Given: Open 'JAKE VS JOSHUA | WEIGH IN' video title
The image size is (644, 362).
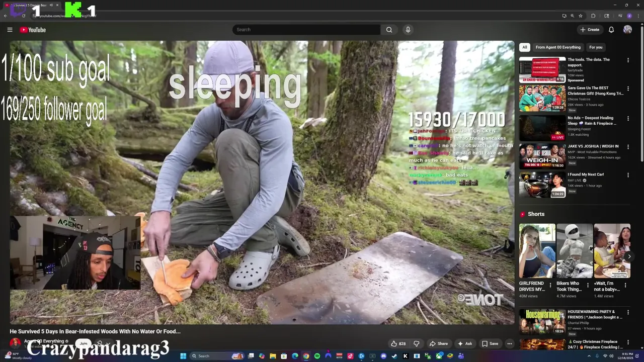Looking at the screenshot, I should (593, 146).
